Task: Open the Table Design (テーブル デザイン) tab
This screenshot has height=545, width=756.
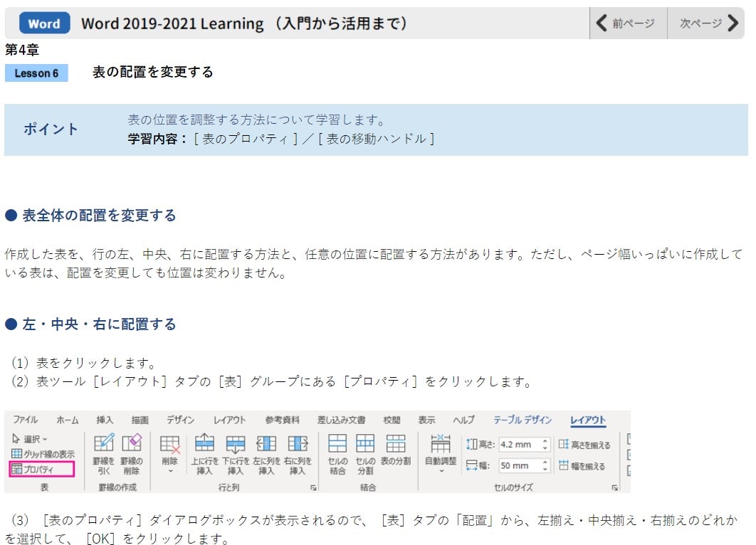Action: tap(522, 420)
